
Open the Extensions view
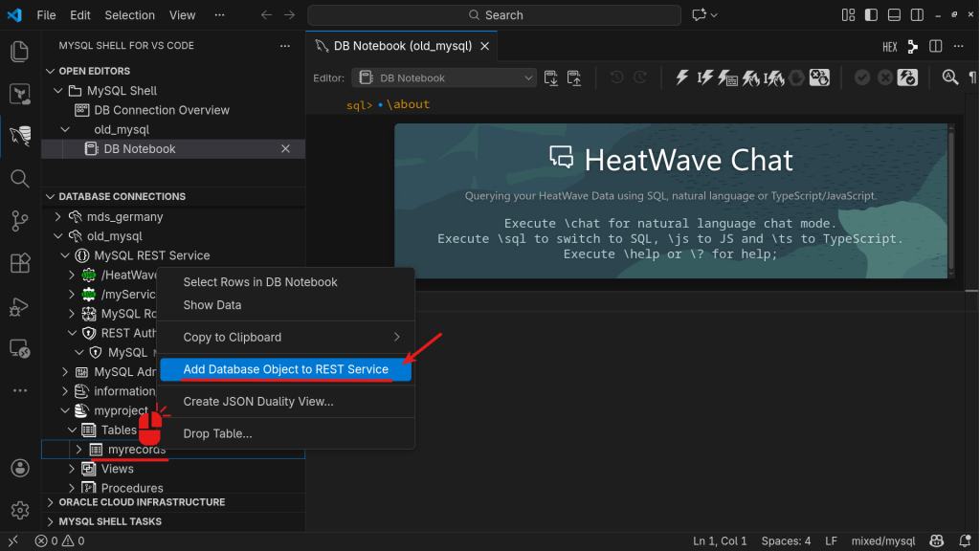[20, 263]
